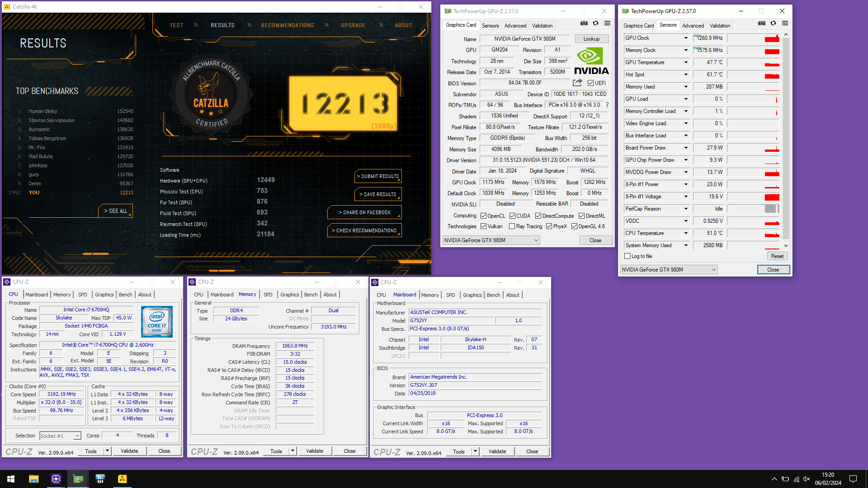The height and width of the screenshot is (488, 868).
Task: Open the Socket #1 selection dropdown
Action: pos(60,436)
